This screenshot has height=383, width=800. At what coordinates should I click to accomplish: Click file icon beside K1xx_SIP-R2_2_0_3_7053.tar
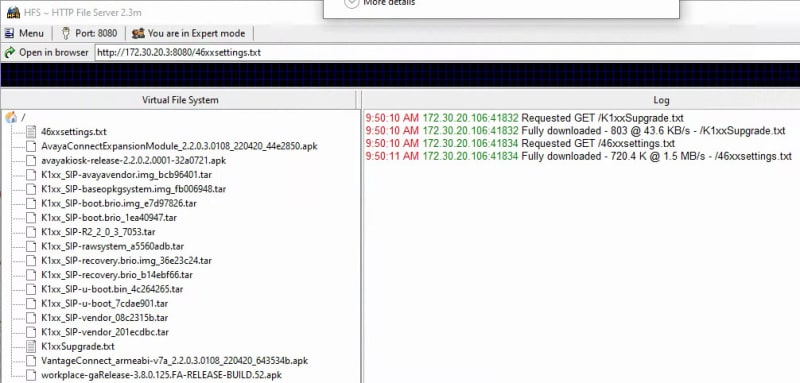tap(32, 232)
